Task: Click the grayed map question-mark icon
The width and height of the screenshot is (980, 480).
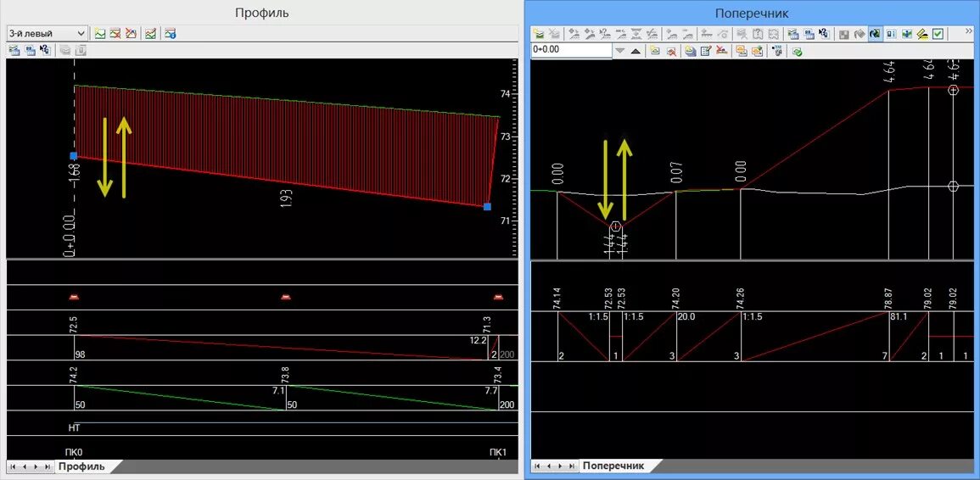Action: [x=759, y=34]
